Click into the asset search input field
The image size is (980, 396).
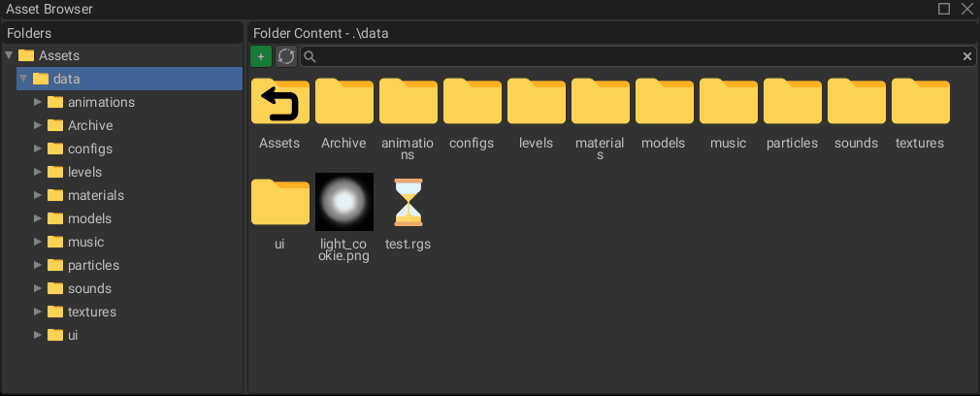click(631, 56)
